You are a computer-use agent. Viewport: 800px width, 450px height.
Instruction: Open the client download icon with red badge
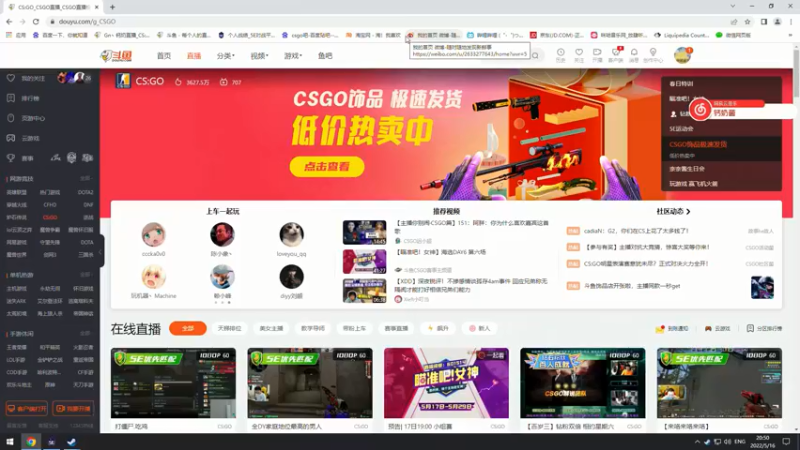click(616, 53)
